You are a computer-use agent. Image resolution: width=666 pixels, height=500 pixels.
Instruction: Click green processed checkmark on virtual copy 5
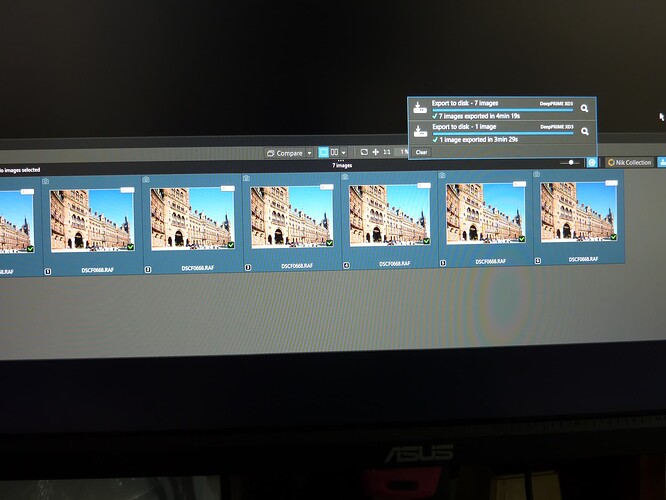click(522, 239)
